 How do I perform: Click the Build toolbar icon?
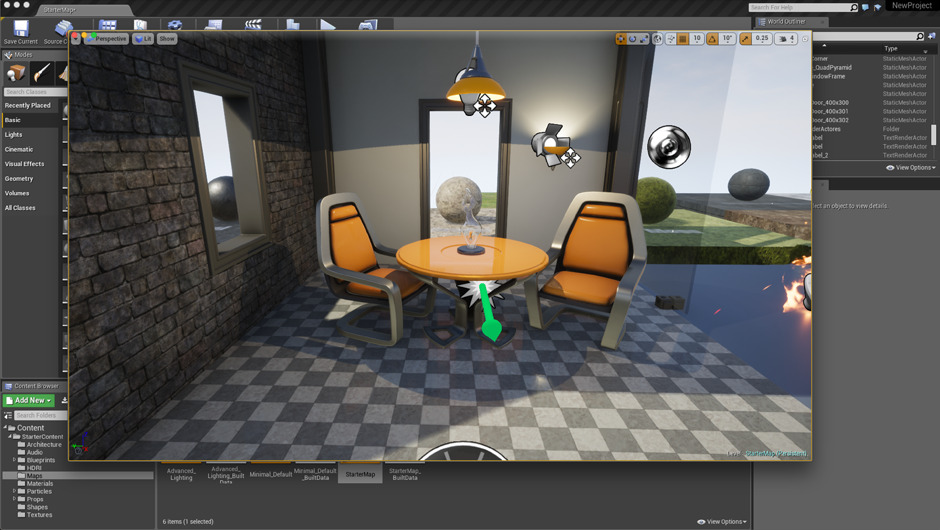[x=293, y=25]
